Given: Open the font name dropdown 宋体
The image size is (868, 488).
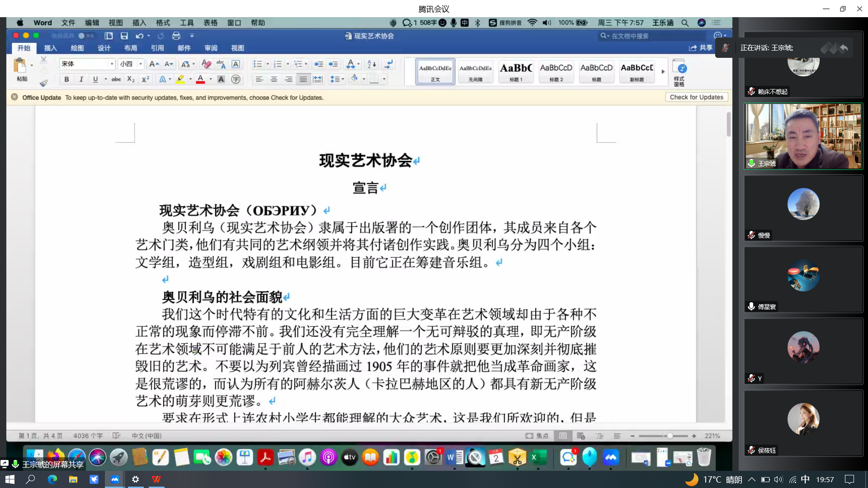Looking at the screenshot, I should [x=112, y=64].
